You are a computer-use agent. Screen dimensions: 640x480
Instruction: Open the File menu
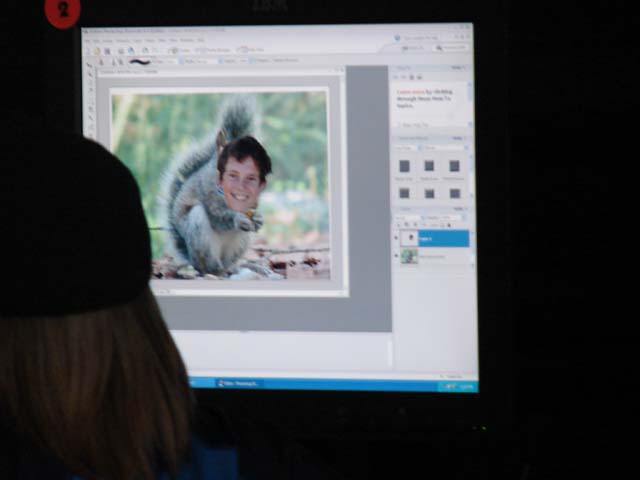(88, 40)
